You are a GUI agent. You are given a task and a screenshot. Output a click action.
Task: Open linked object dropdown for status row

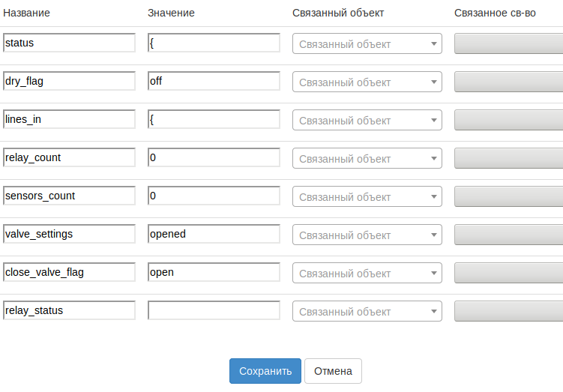click(367, 44)
